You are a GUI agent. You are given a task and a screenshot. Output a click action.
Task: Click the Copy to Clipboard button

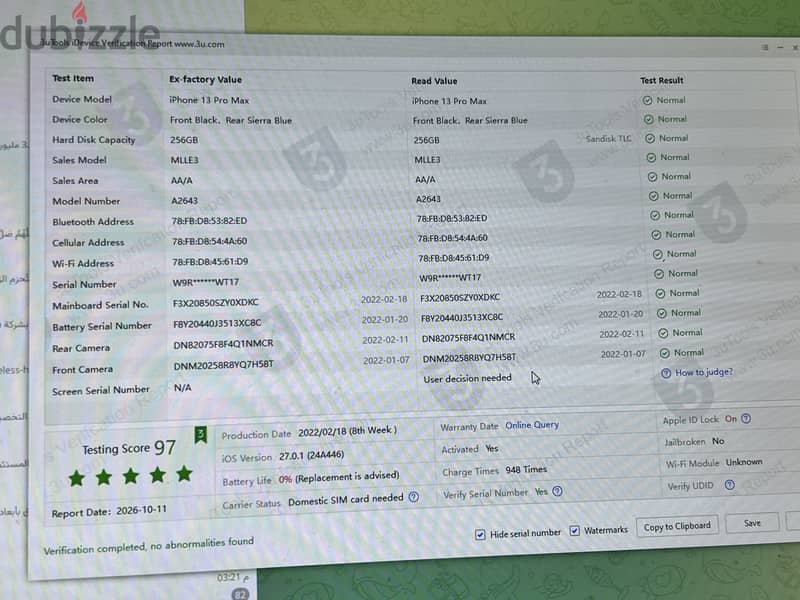pos(677,526)
